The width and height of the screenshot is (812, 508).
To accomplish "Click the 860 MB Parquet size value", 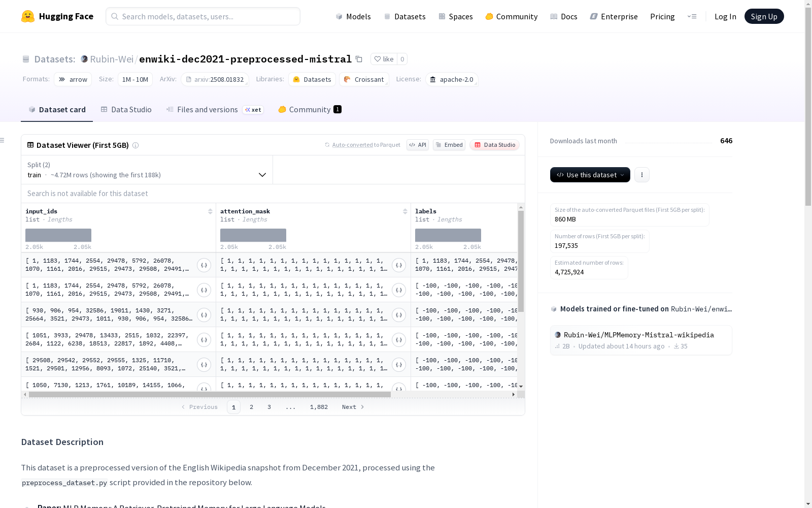I will coord(565,219).
